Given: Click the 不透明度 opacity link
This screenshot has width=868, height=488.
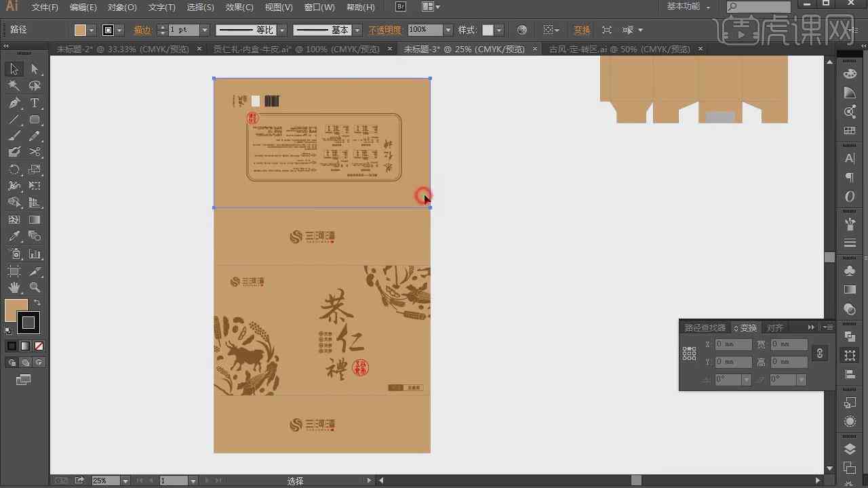Looking at the screenshot, I should coord(385,30).
